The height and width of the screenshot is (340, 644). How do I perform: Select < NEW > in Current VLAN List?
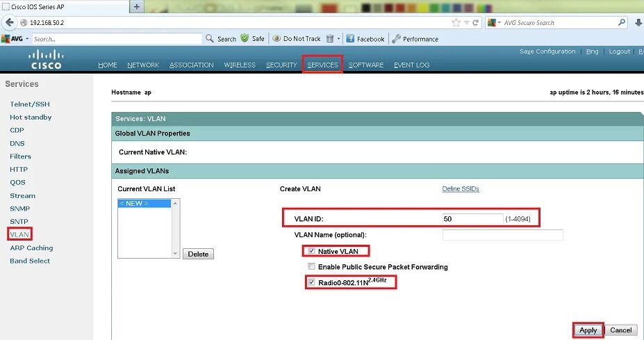pyautogui.click(x=145, y=204)
